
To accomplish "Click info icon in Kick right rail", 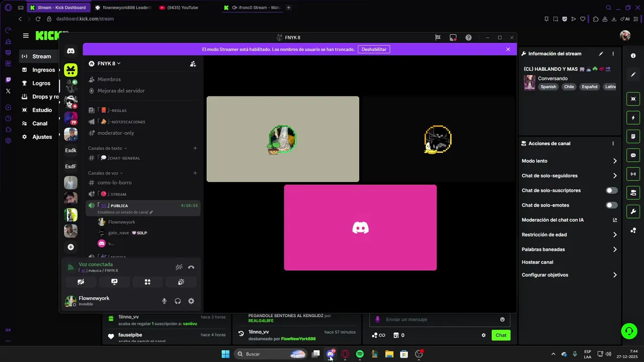I will [x=633, y=56].
